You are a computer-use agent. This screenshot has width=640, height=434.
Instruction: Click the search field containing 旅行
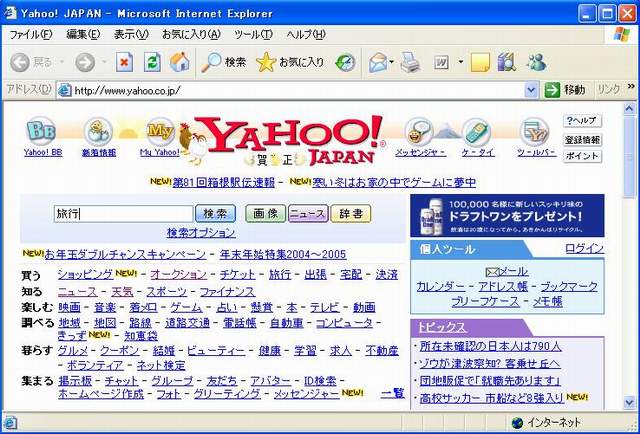pyautogui.click(x=123, y=214)
